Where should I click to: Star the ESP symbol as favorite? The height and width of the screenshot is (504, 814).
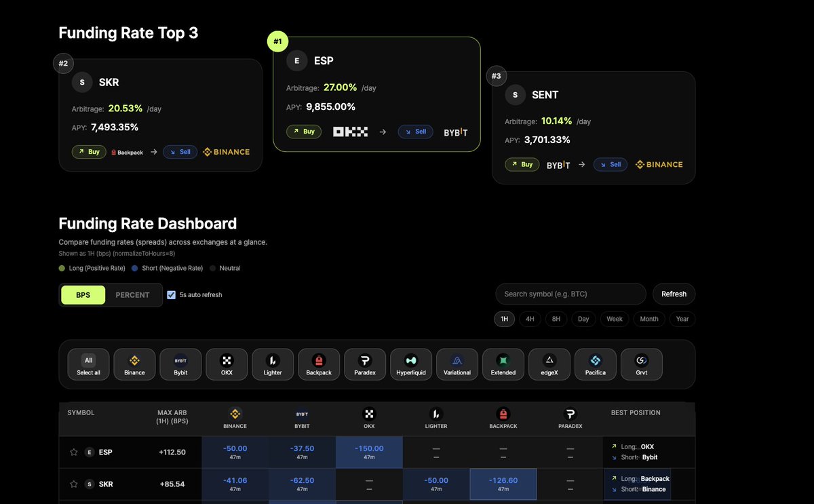[x=74, y=452]
